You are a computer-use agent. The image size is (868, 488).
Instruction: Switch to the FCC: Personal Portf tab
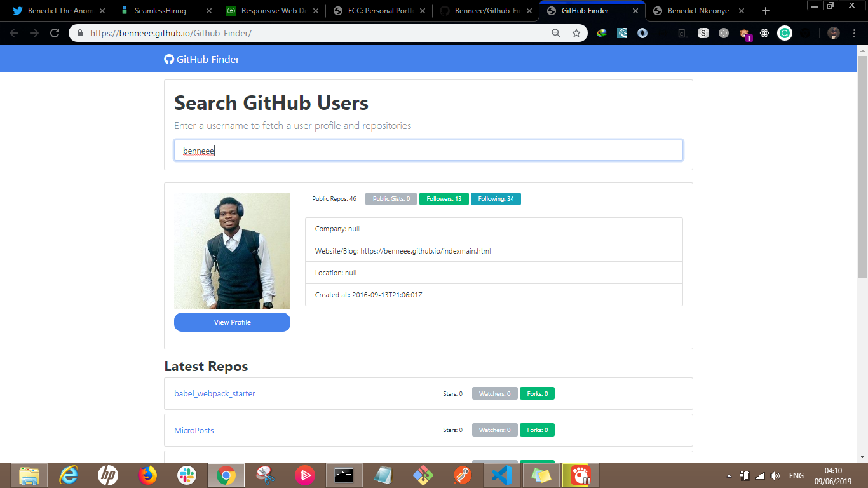tap(380, 11)
